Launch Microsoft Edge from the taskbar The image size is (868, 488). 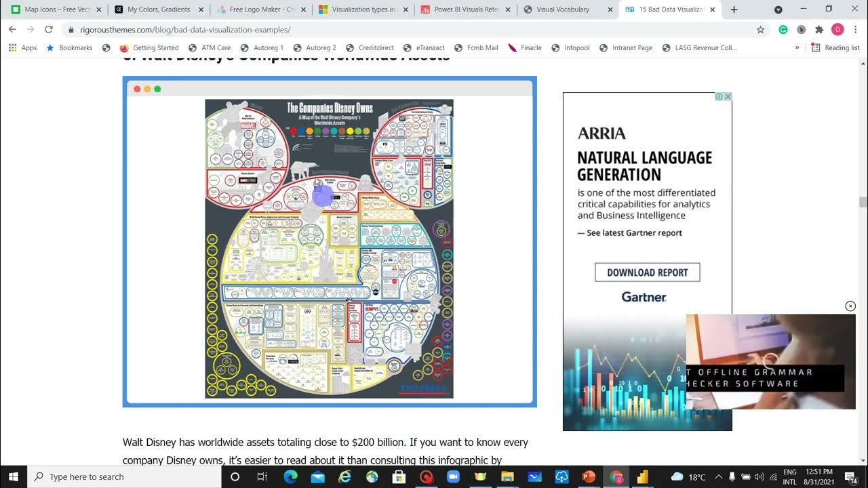[290, 476]
